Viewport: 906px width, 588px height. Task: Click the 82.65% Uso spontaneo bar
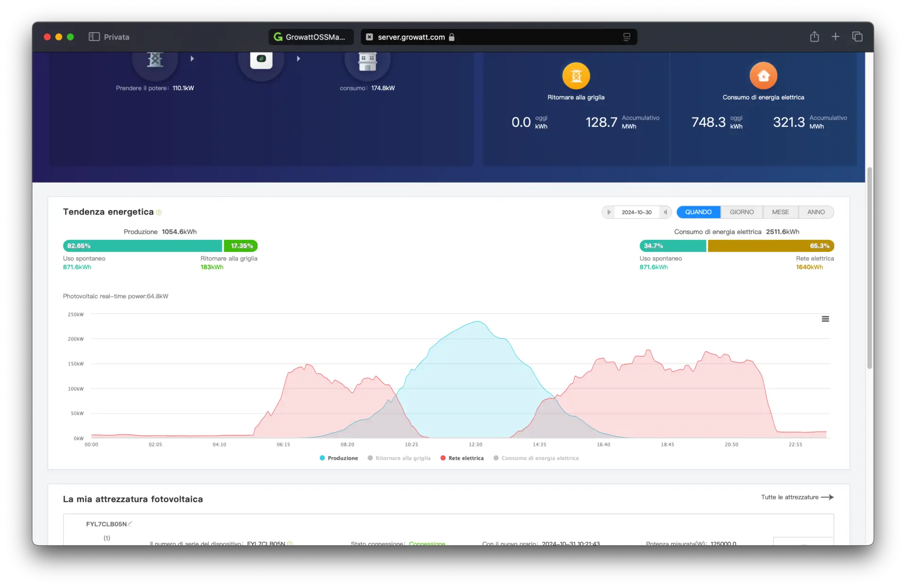143,246
